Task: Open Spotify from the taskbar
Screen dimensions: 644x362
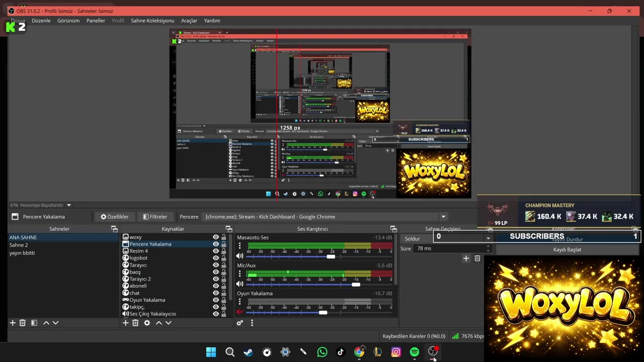Action: tap(415, 352)
